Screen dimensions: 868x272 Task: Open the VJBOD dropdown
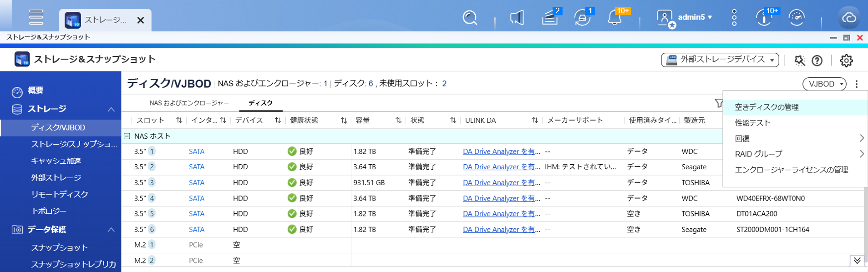point(824,84)
